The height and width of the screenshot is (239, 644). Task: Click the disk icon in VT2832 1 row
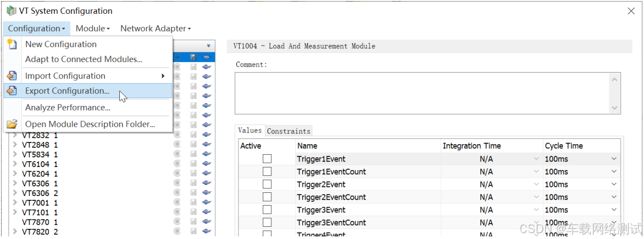[193, 135]
